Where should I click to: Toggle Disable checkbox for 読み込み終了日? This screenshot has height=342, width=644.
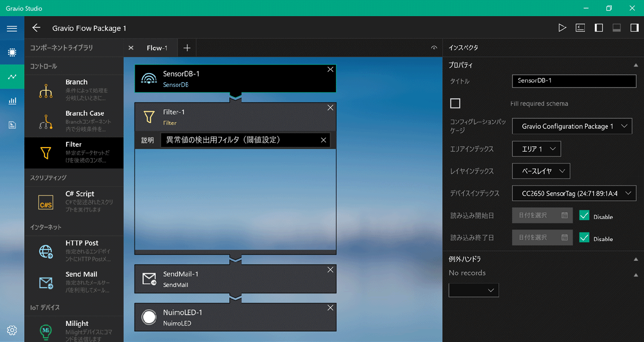click(x=584, y=237)
